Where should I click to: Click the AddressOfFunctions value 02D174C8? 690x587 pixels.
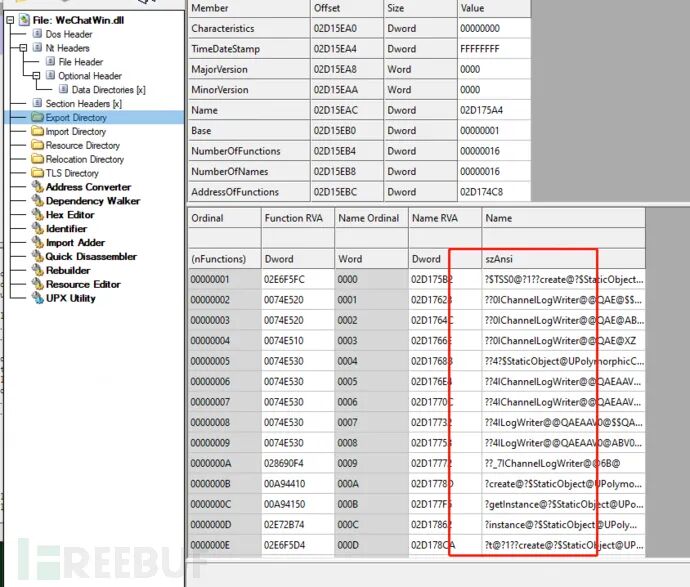click(x=494, y=192)
